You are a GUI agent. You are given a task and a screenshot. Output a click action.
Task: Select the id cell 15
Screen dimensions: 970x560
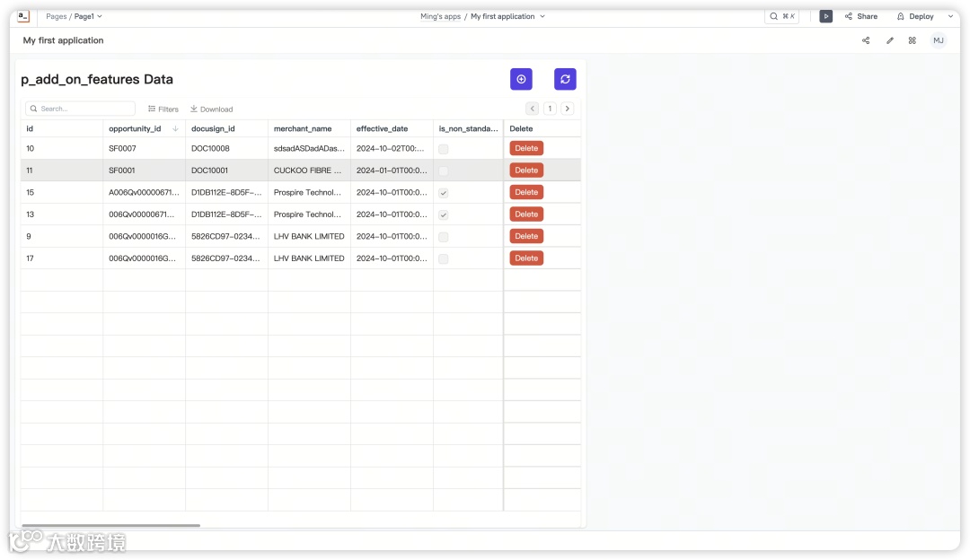(x=61, y=192)
